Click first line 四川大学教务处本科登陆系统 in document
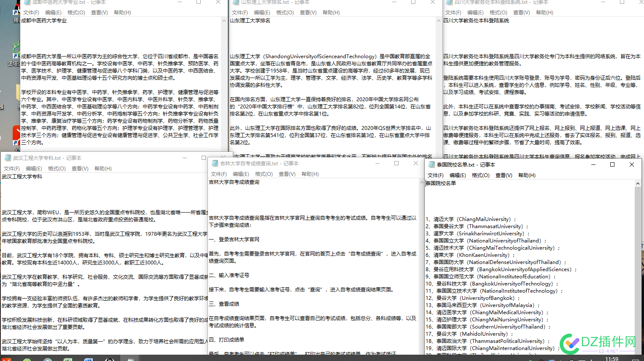The height and width of the screenshot is (361, 644). [476, 21]
